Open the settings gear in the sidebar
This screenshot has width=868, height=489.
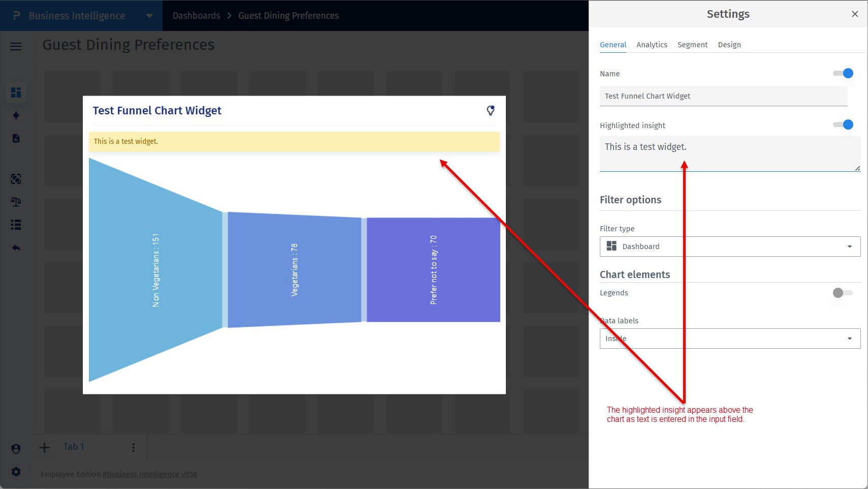click(x=16, y=472)
